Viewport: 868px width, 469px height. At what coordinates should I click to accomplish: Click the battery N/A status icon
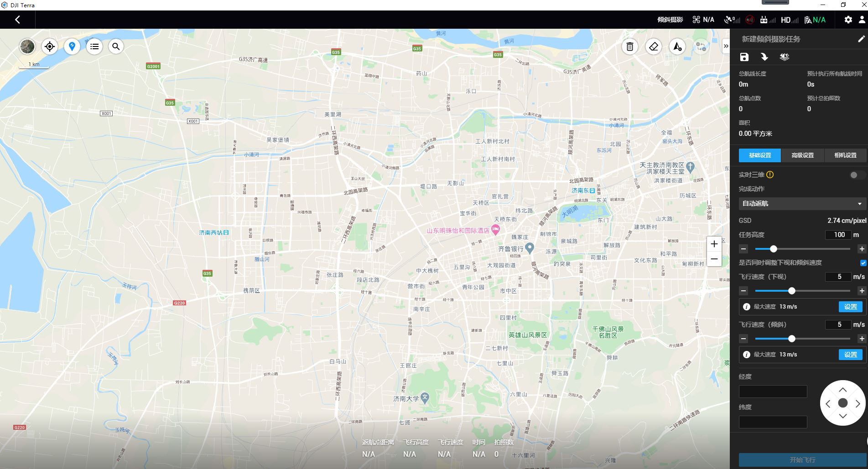(x=815, y=20)
